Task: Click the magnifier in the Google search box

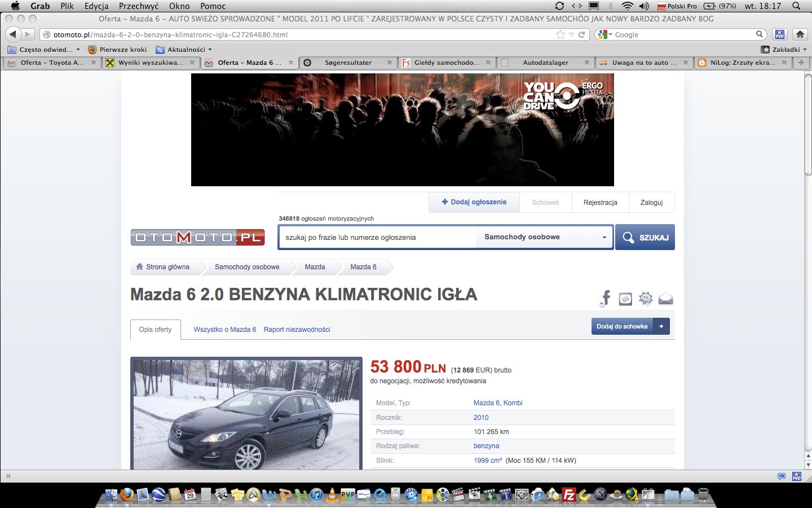Action: (x=760, y=34)
